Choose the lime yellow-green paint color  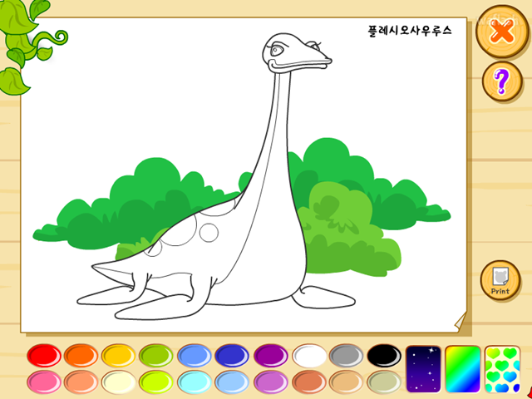point(156,382)
